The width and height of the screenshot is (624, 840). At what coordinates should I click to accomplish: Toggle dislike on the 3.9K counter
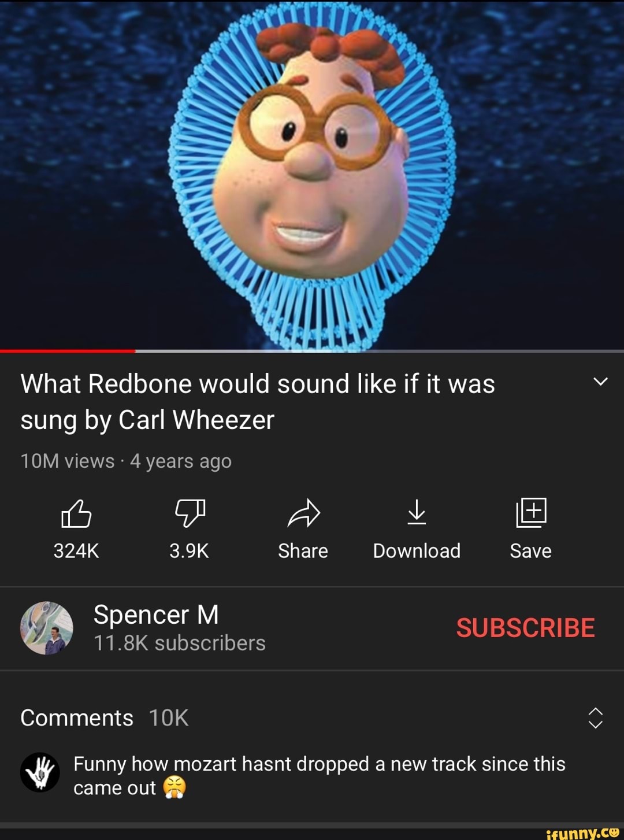pos(190,550)
